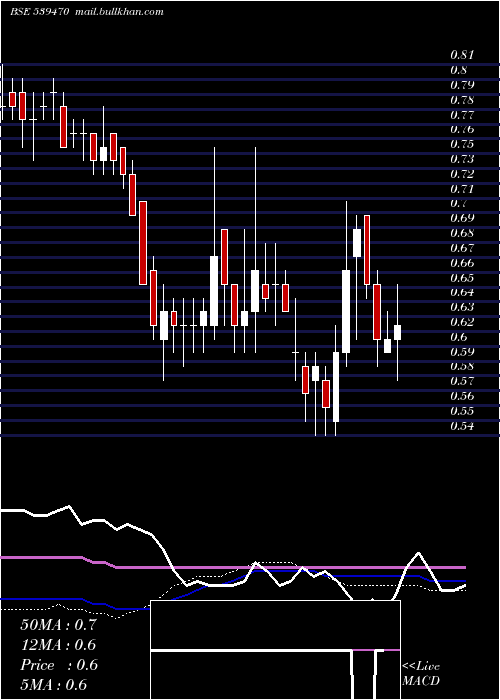500x700 pixels.
Task: Select the 0.56 price axis label
Action: (x=462, y=396)
